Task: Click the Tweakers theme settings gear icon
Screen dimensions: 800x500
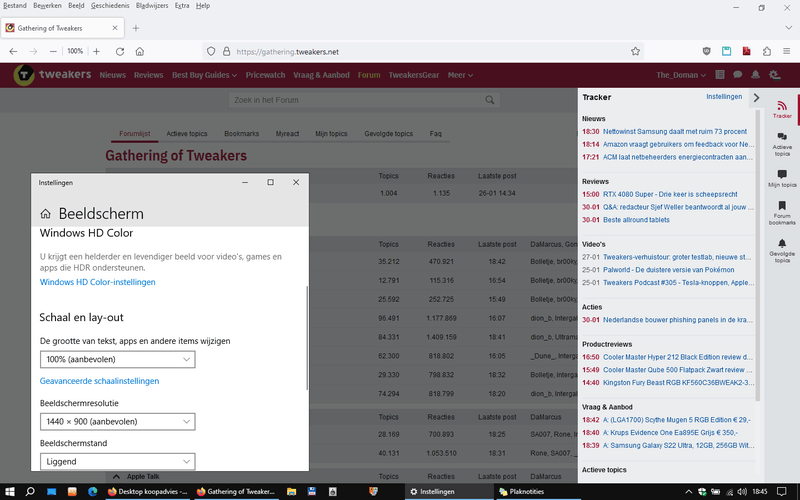Action: 774,75
